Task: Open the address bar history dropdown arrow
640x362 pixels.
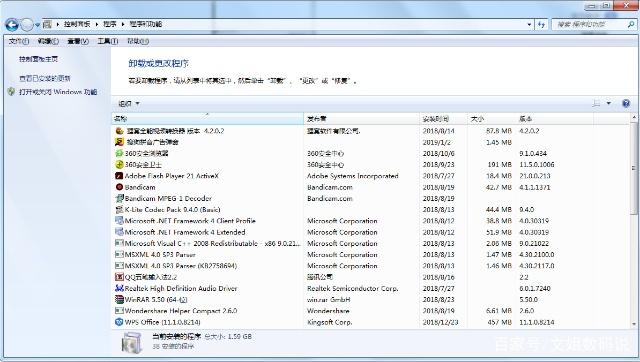Action: (x=529, y=24)
